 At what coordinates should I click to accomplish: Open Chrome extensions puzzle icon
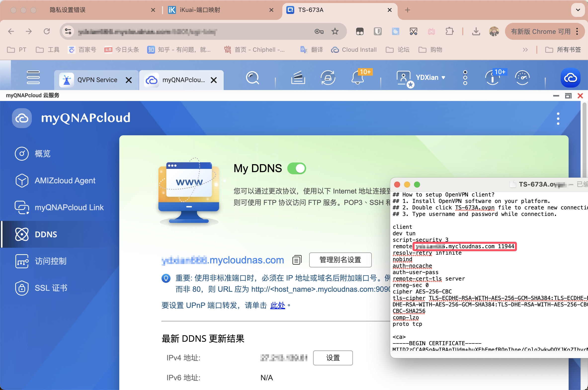449,31
